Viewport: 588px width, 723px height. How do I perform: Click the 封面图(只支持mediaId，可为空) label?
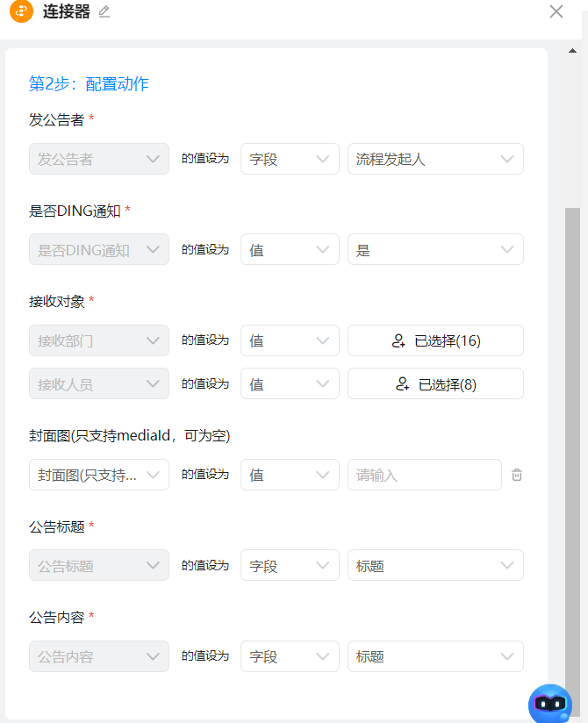(x=129, y=435)
